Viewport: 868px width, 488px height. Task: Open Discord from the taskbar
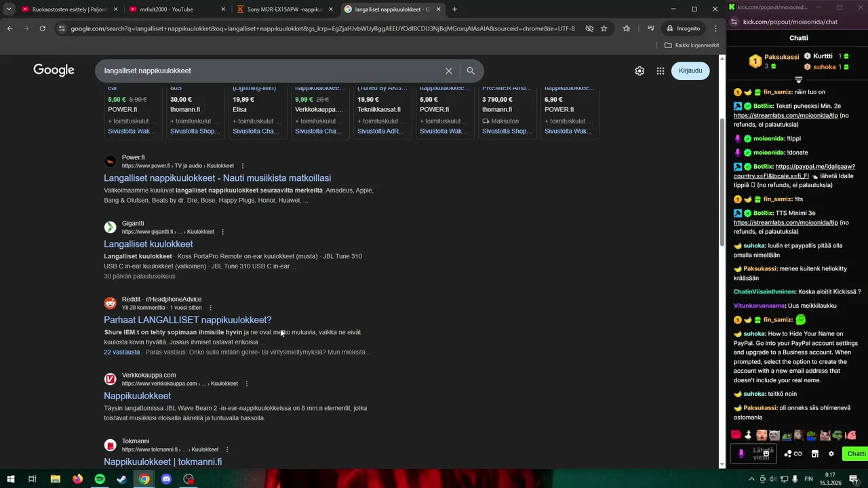(x=167, y=479)
